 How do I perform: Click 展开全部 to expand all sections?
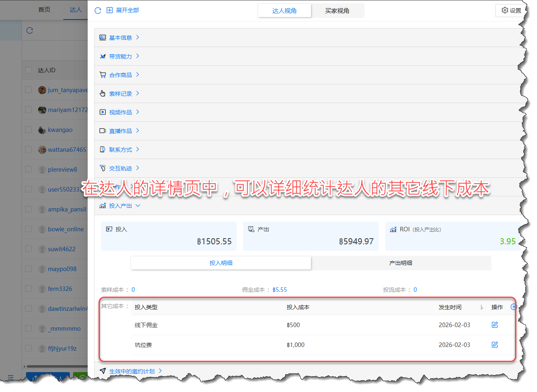(127, 10)
